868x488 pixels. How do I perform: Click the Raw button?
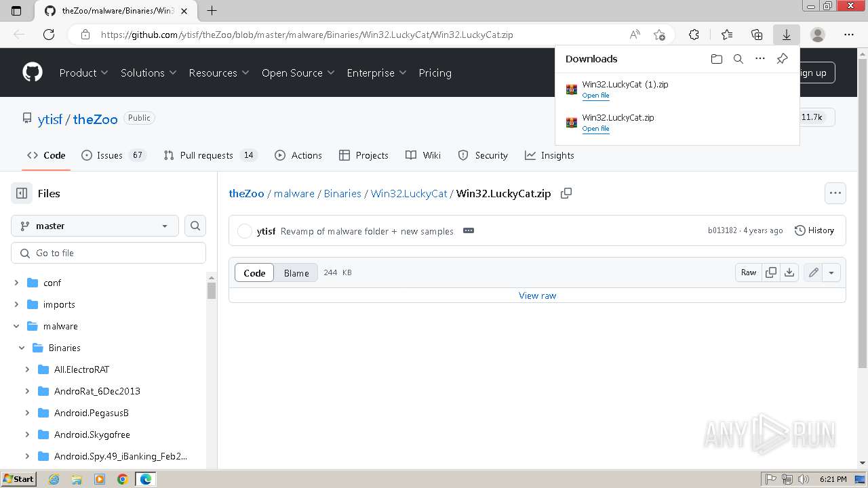[749, 272]
